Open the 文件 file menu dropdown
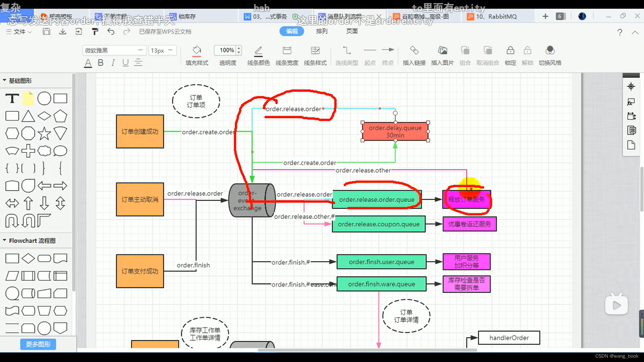644x362 pixels. [x=19, y=32]
